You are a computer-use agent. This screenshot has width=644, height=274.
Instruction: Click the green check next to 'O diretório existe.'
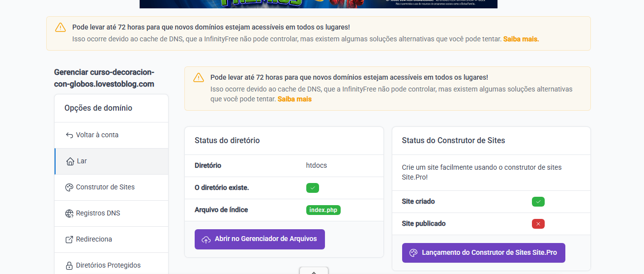click(313, 188)
